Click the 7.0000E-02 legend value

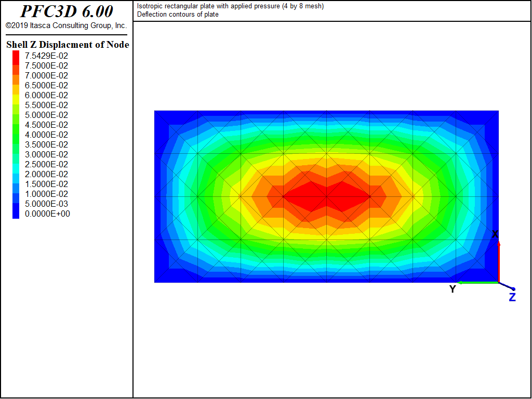tap(46, 75)
